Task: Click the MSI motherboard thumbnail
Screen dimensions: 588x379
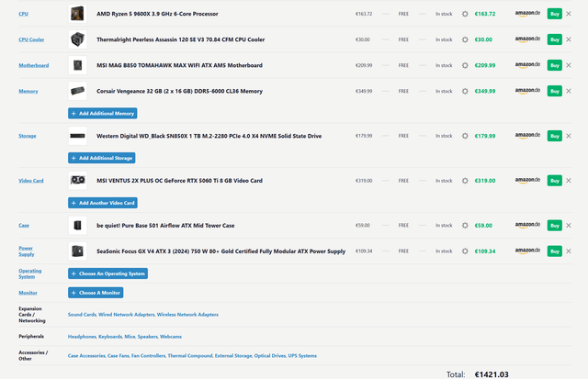Action: coord(77,65)
